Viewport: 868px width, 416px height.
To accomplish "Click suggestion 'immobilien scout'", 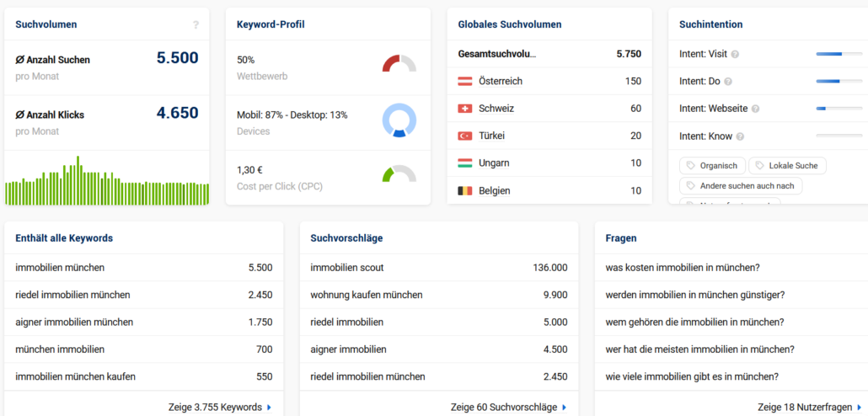I will tap(347, 268).
